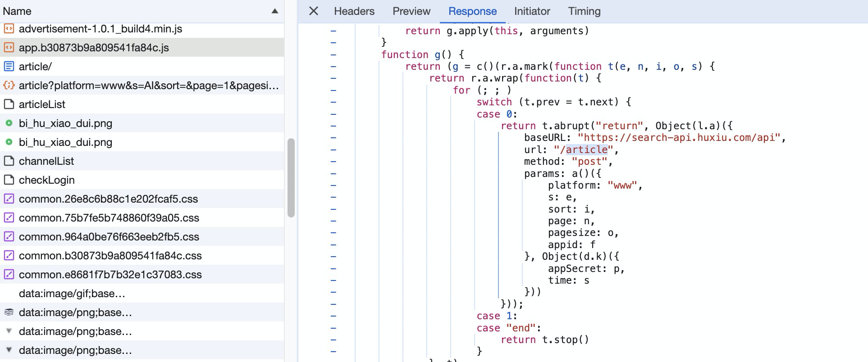This screenshot has height=362, width=868.
Task: Click the sort arrow in the Name header
Action: [x=275, y=11]
